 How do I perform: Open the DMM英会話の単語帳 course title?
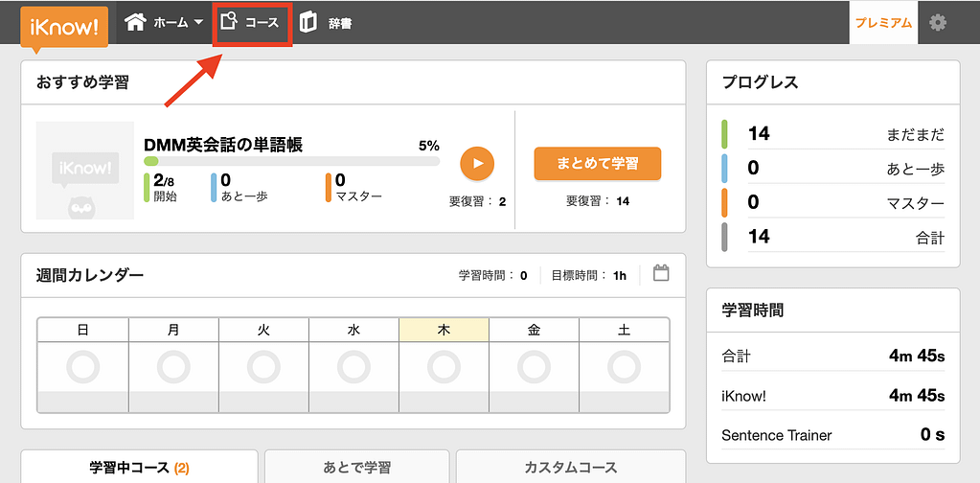click(x=223, y=145)
